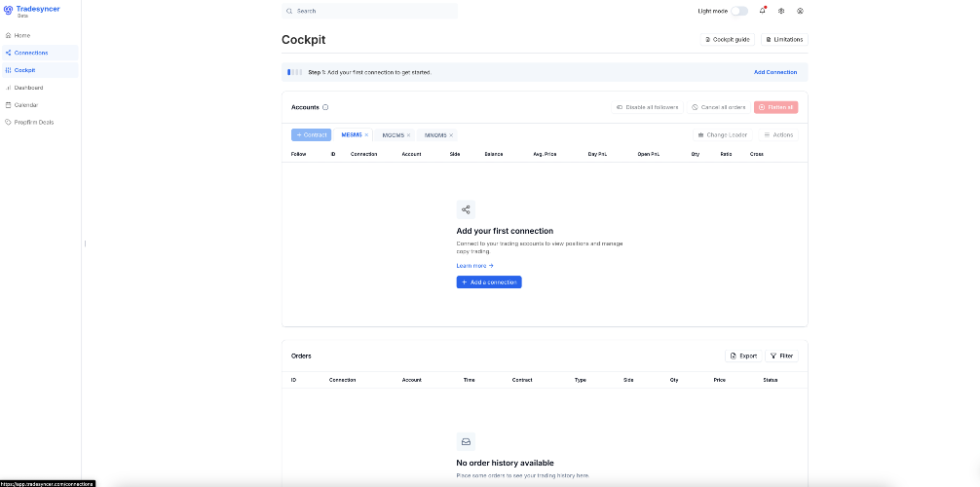This screenshot has height=487, width=980.
Task: Go to Home in sidebar
Action: tap(40, 36)
